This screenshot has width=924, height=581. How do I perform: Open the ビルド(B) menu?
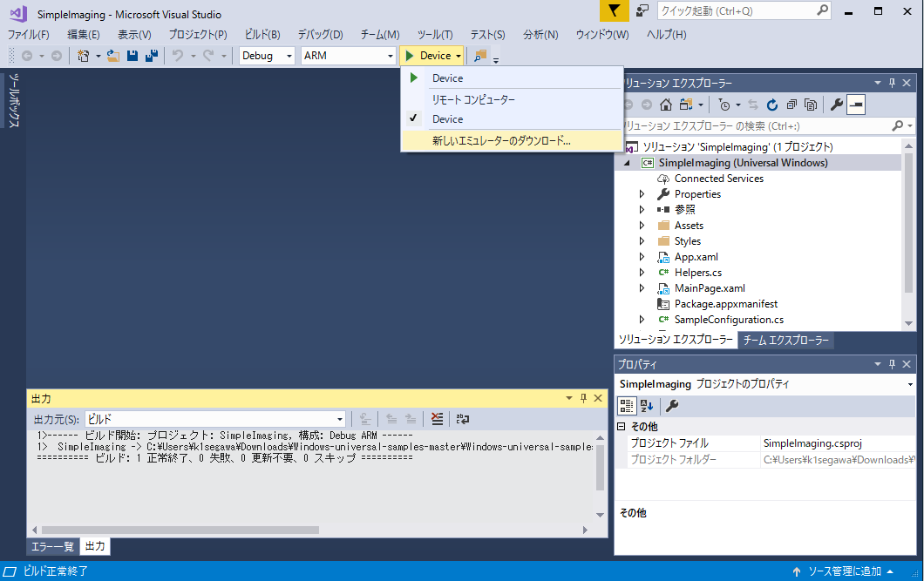tap(262, 35)
